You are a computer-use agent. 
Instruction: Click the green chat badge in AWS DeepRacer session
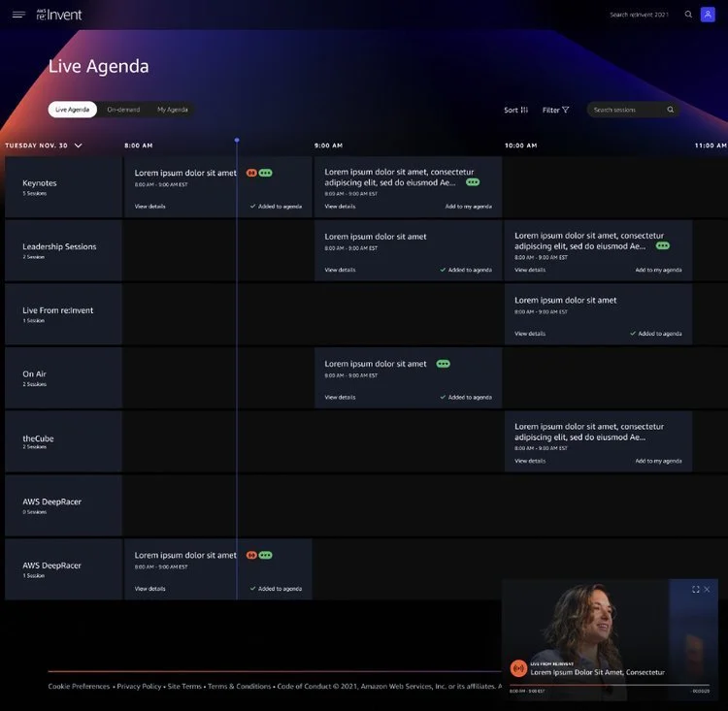point(266,555)
